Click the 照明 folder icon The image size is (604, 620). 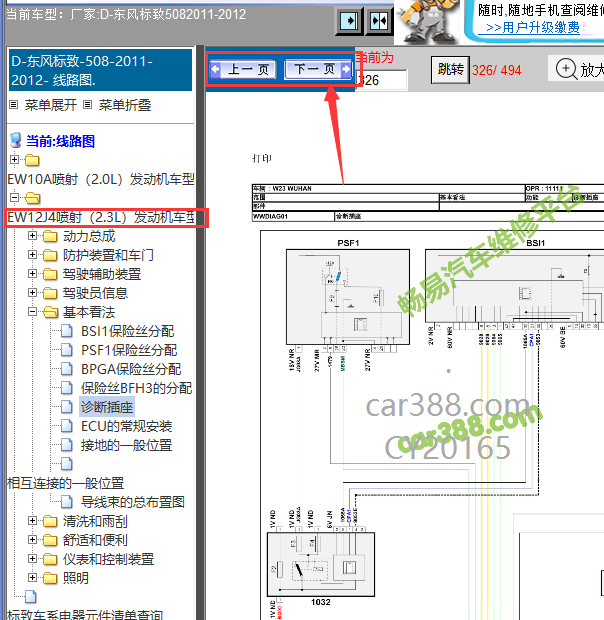pos(50,578)
